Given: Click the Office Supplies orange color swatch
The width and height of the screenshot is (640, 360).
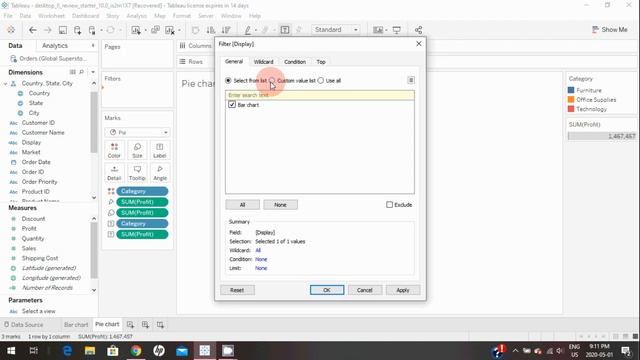Looking at the screenshot, I should coord(571,99).
